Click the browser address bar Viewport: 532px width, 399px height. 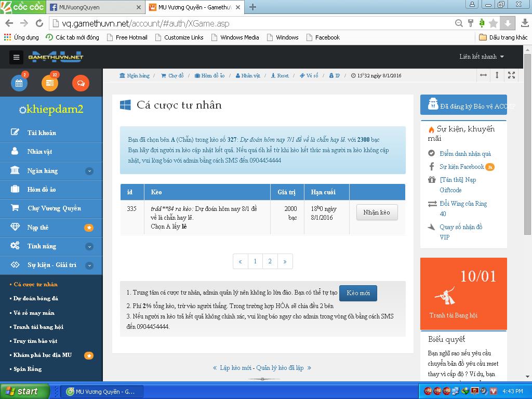pos(249,23)
